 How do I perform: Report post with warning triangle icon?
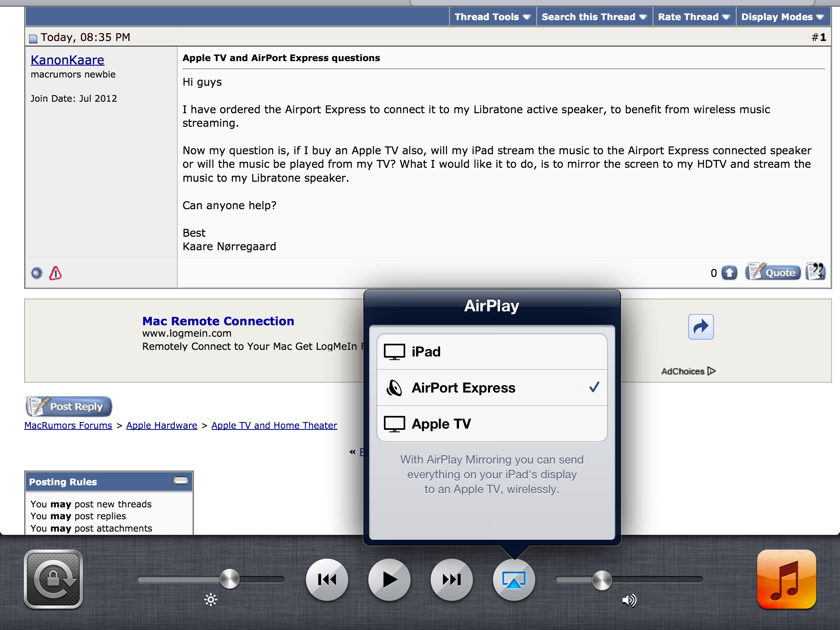pos(55,273)
